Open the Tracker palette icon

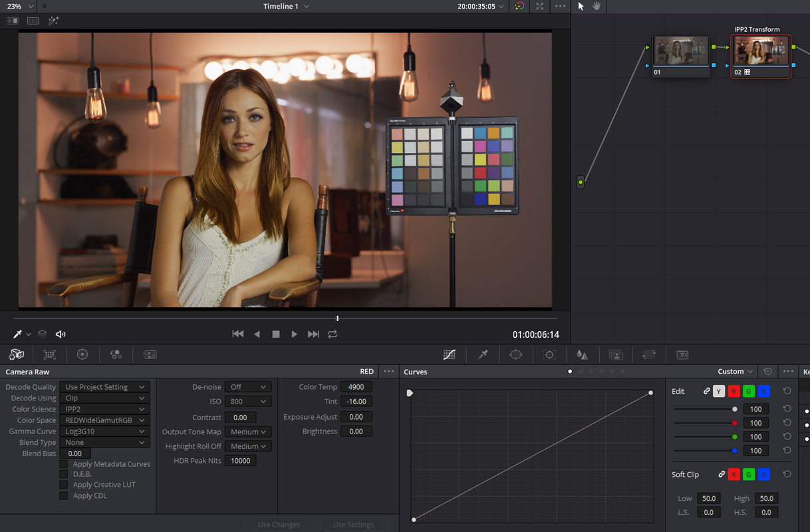point(549,355)
